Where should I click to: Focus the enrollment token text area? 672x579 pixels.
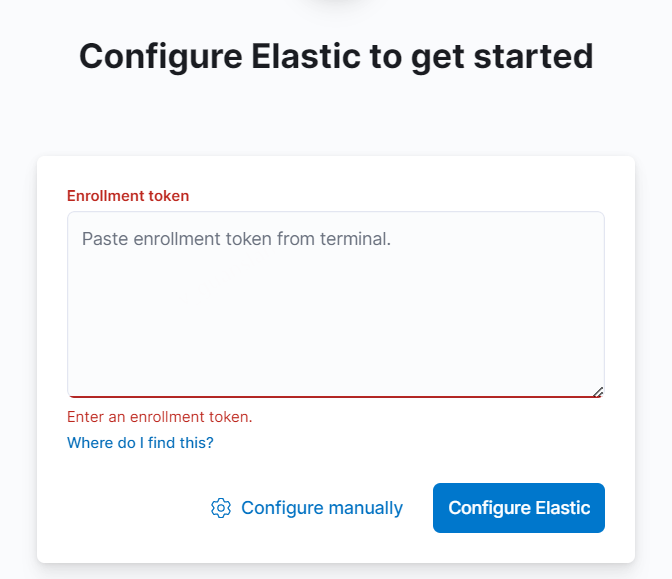pos(336,304)
